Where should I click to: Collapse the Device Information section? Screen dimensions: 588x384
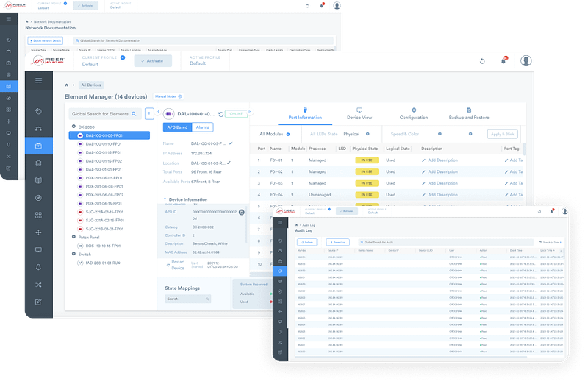tap(165, 199)
